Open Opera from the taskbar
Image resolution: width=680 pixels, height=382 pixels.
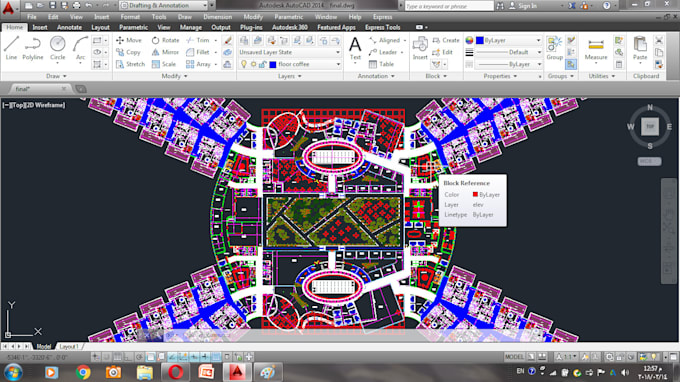coord(176,372)
